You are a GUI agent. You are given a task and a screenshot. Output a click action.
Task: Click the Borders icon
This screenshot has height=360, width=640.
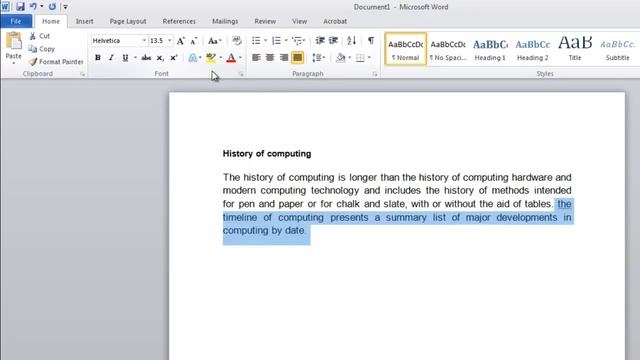360,58
